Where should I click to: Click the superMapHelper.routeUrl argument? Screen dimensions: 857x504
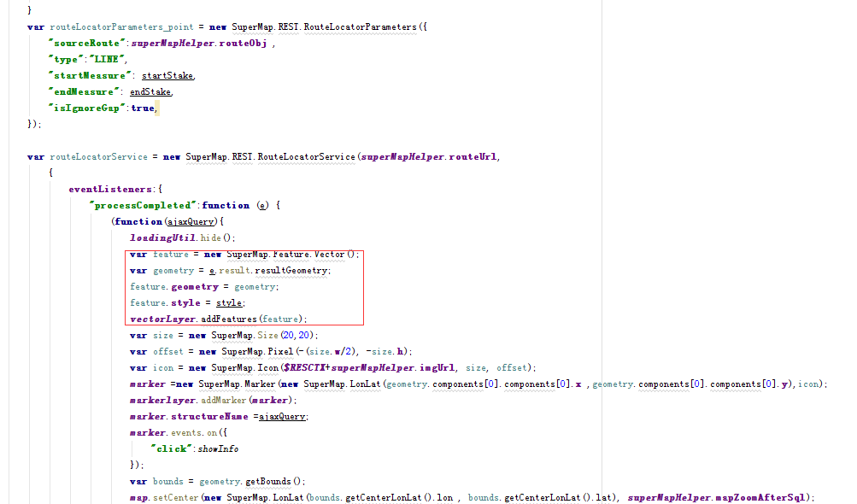pos(429,157)
